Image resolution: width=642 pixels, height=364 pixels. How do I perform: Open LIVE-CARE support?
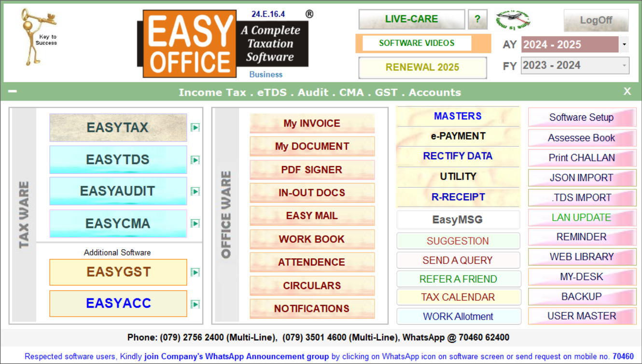point(412,19)
